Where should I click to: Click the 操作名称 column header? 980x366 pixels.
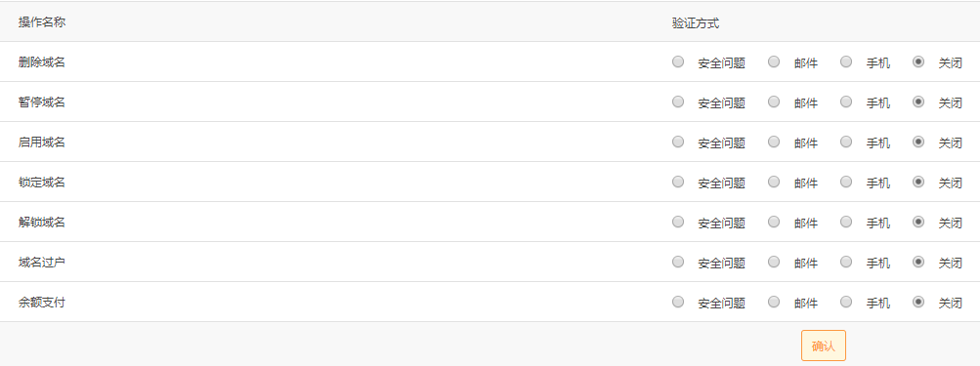(x=42, y=21)
